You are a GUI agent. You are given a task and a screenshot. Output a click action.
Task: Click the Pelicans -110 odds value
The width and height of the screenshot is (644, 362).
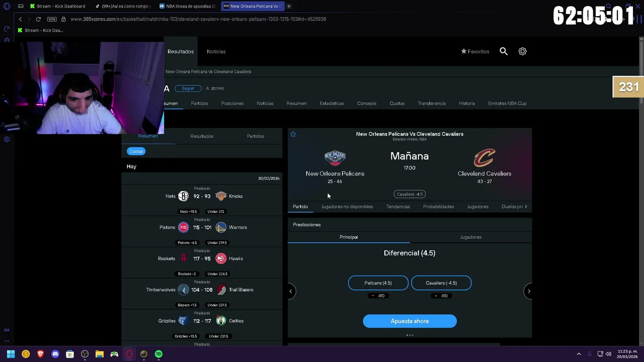[378, 296]
